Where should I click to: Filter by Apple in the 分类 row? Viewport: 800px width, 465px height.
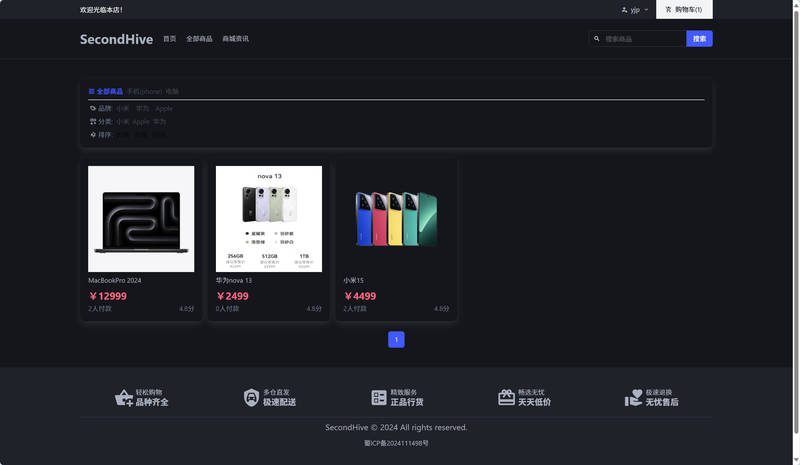pyautogui.click(x=141, y=121)
